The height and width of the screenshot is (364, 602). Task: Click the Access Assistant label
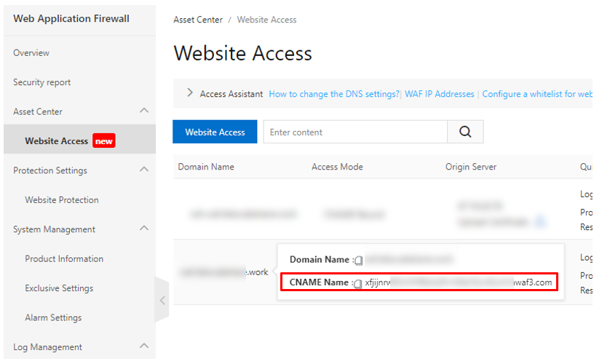231,94
